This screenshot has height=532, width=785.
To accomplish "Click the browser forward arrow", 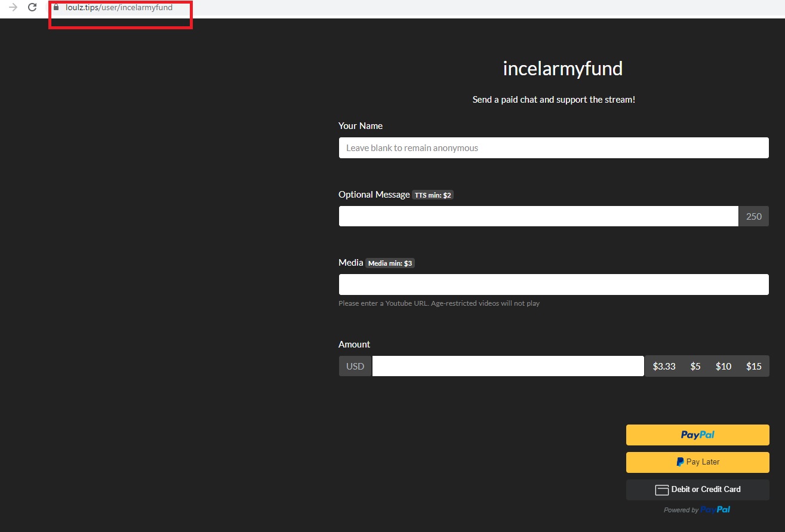I will [13, 7].
